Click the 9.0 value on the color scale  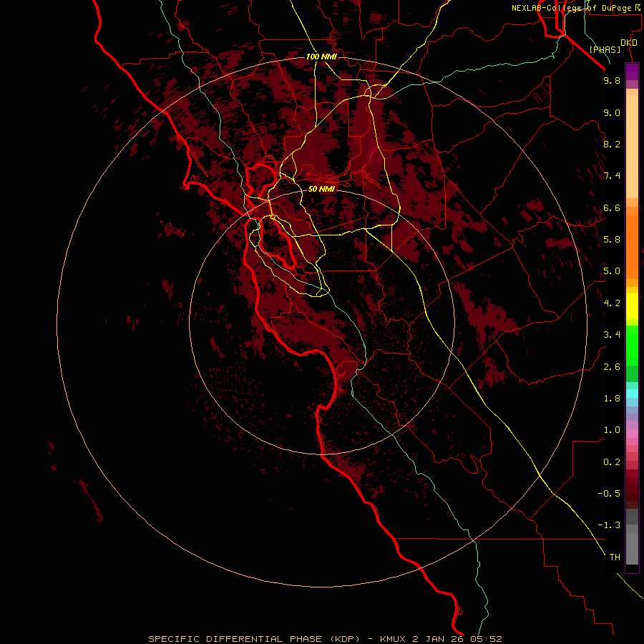point(612,112)
